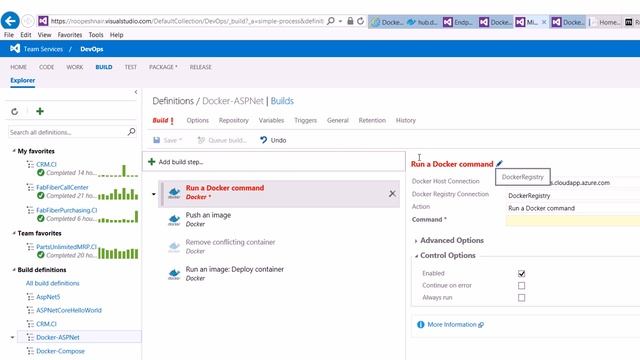The height and width of the screenshot is (360, 640).
Task: Click FabFiberCallCenter green check status icon
Action: tap(40, 196)
